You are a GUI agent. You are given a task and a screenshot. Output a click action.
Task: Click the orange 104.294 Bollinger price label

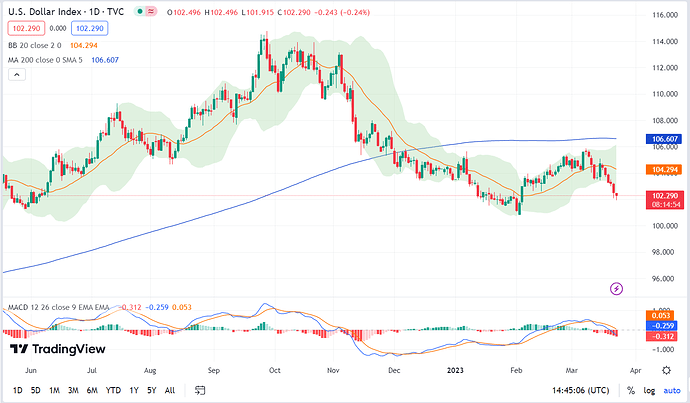pos(664,169)
